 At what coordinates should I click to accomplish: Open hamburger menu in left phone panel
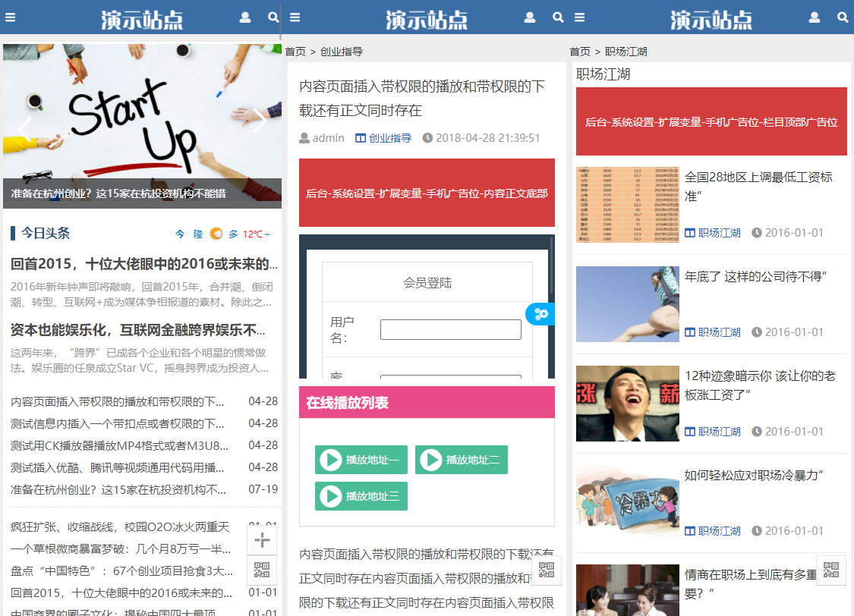(x=11, y=17)
